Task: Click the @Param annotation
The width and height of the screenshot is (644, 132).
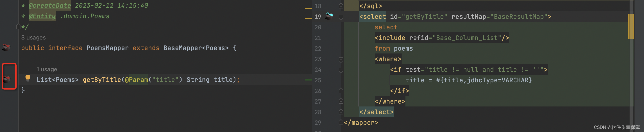Action: 136,80
